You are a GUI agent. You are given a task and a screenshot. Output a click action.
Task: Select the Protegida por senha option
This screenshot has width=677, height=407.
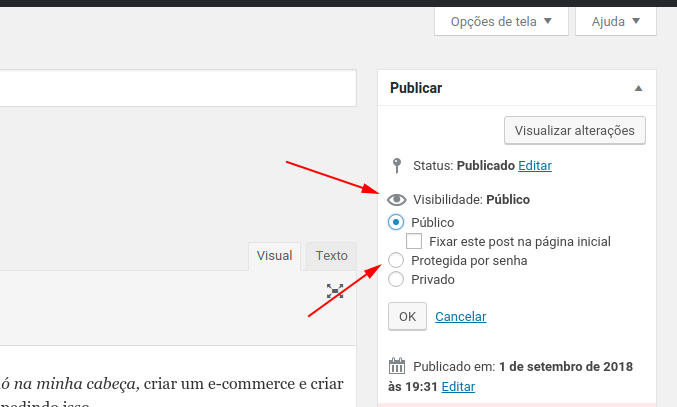pos(396,260)
